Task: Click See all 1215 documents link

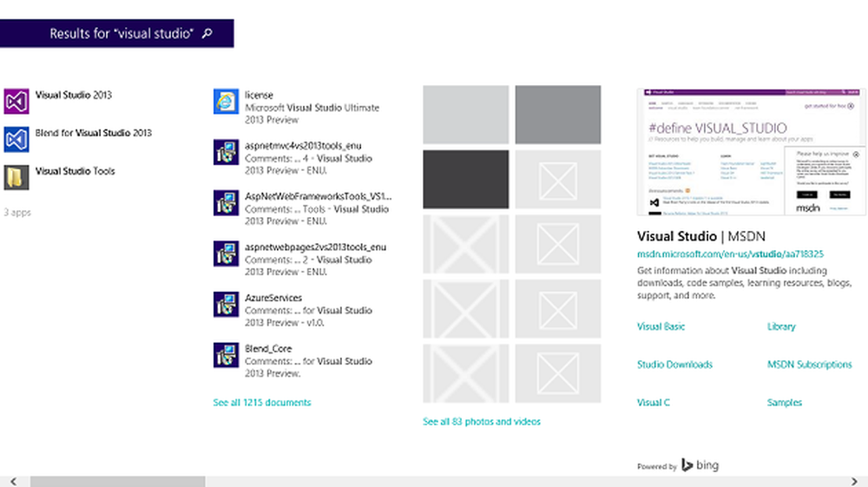Action: point(262,402)
